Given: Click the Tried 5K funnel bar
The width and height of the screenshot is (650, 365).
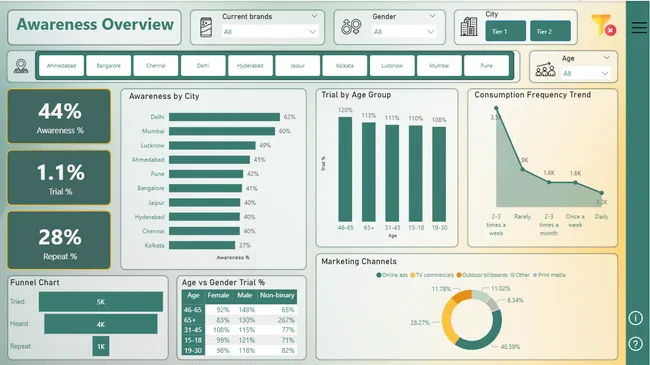Looking at the screenshot, I should 101,302.
